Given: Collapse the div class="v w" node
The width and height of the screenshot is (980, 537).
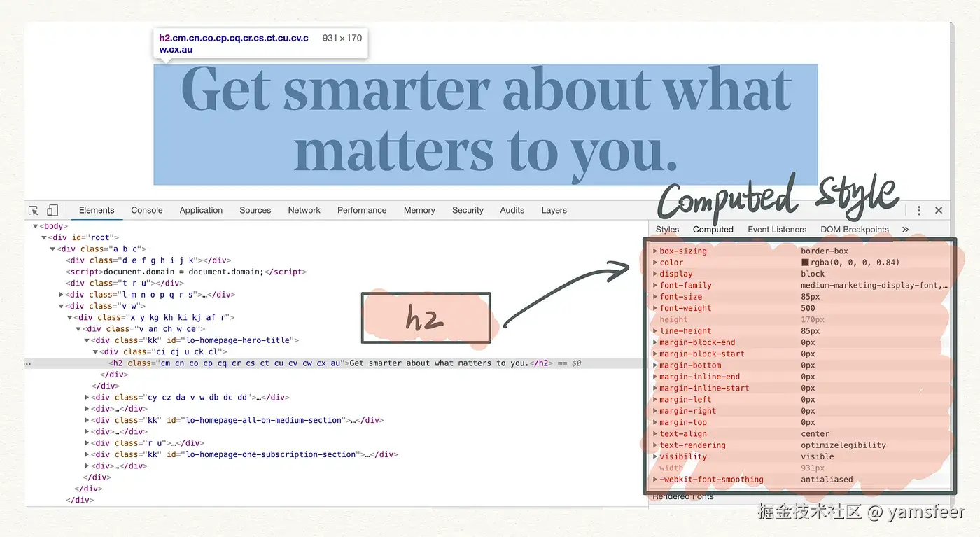Looking at the screenshot, I should click(x=62, y=306).
